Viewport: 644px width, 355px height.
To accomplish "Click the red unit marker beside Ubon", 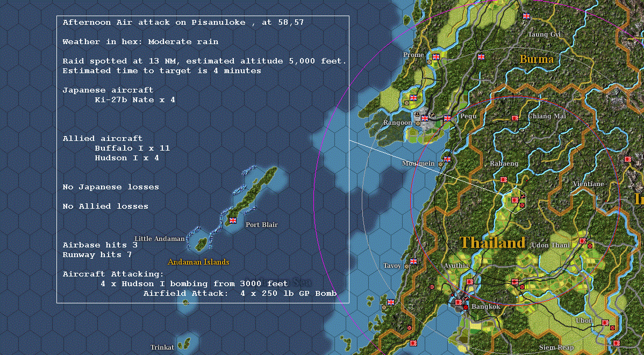I will [612, 328].
